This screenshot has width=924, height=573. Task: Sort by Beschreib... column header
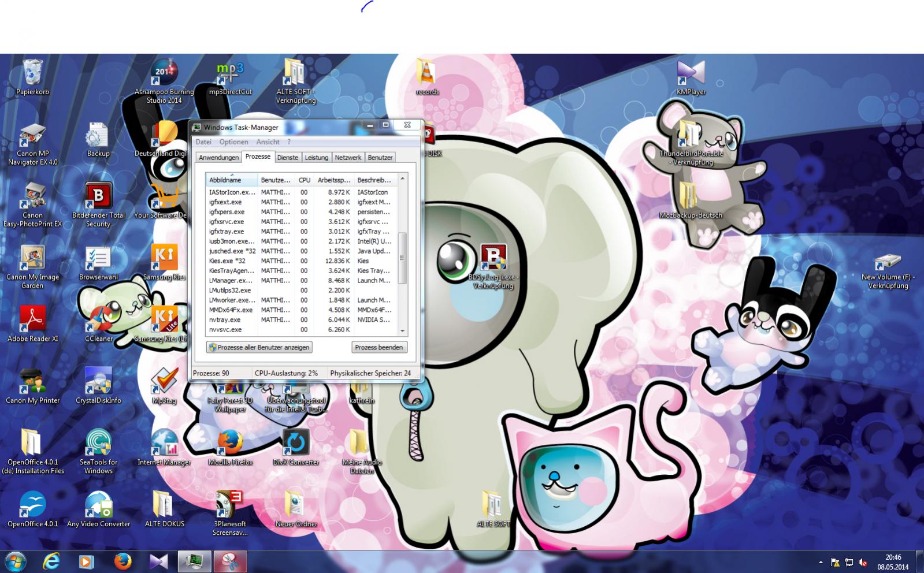coord(374,180)
